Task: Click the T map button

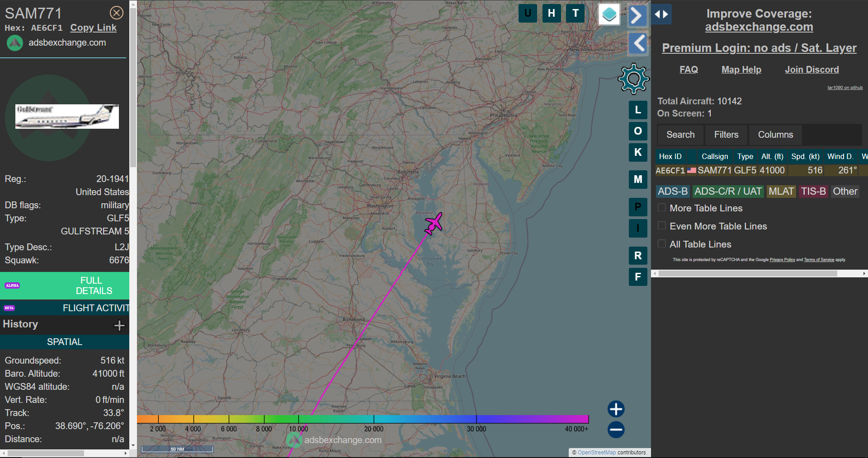Action: [x=576, y=13]
